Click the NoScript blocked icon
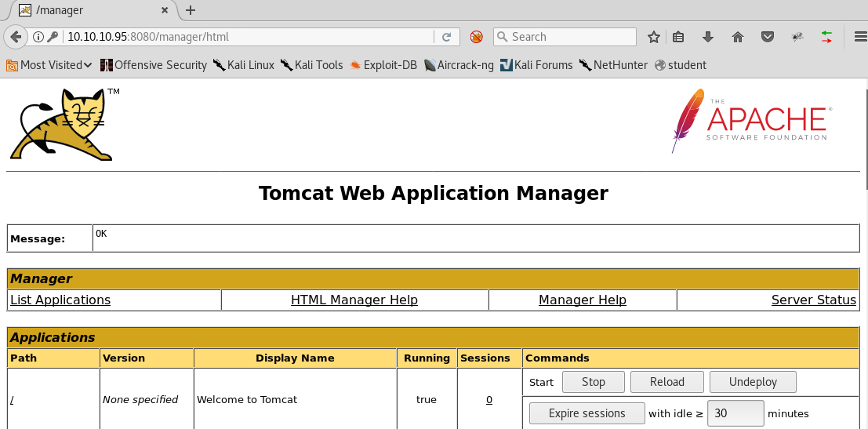868x429 pixels. click(476, 37)
